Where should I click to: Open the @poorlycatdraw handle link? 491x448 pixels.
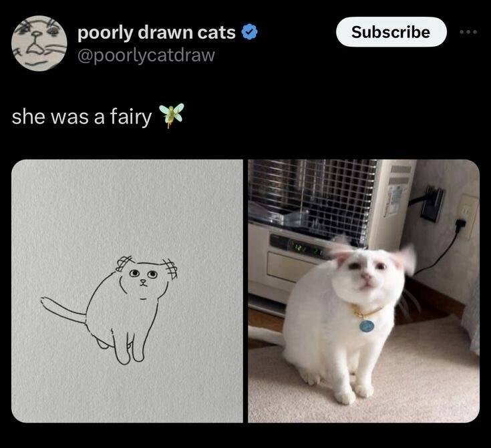tap(146, 55)
